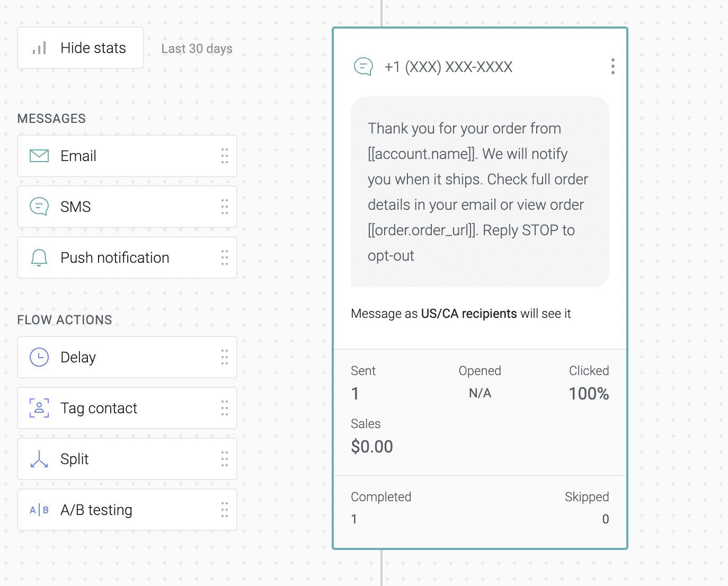728x586 pixels.
Task: Select the Tag contact flow action
Action: click(99, 408)
